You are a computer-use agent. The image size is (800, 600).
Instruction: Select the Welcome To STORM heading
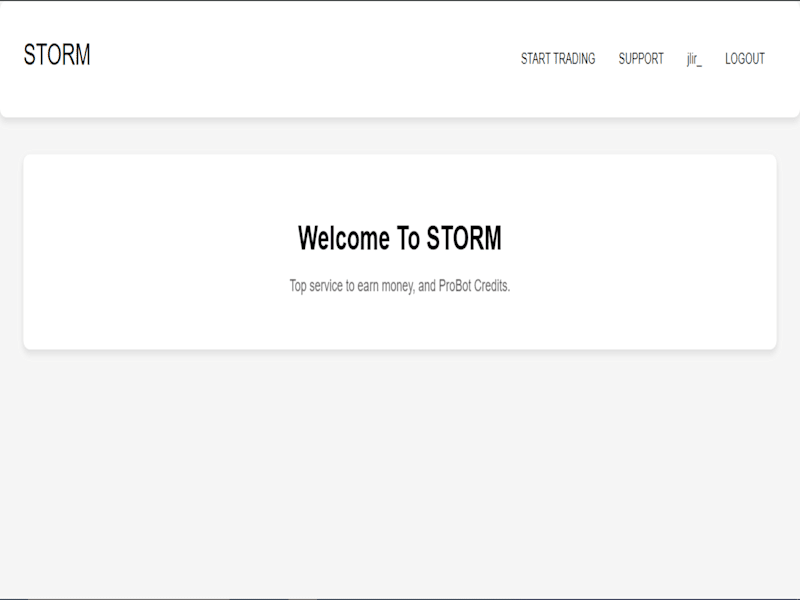400,238
